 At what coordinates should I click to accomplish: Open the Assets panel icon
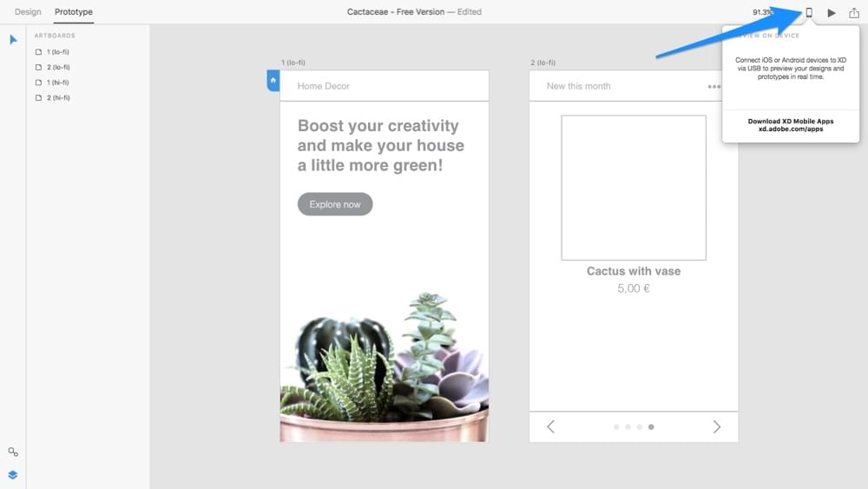tap(13, 453)
